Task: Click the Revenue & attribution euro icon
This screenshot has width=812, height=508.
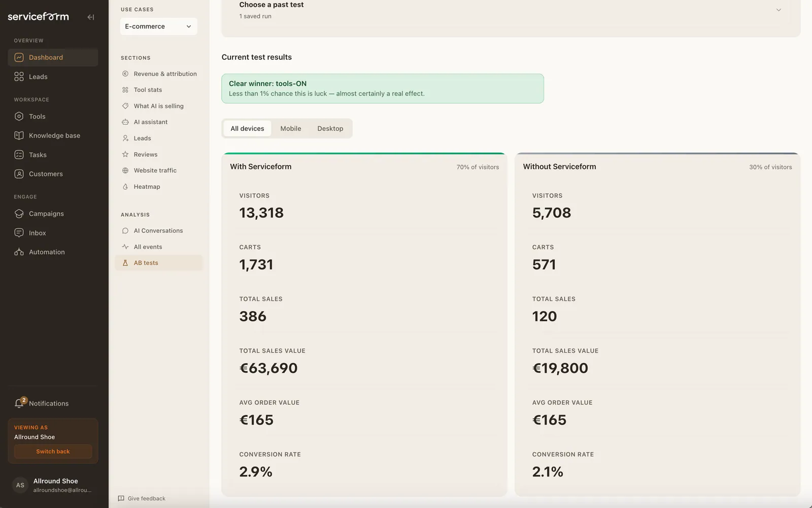Action: coord(125,74)
